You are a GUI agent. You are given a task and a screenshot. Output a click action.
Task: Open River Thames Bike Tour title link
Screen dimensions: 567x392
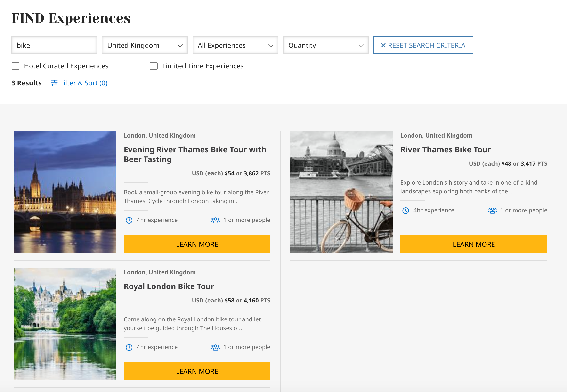(445, 150)
